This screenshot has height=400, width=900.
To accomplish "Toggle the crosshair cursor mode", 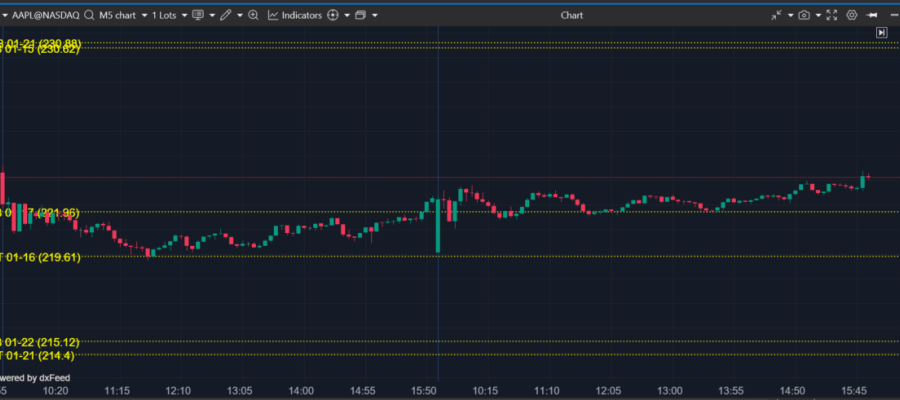I will [333, 15].
